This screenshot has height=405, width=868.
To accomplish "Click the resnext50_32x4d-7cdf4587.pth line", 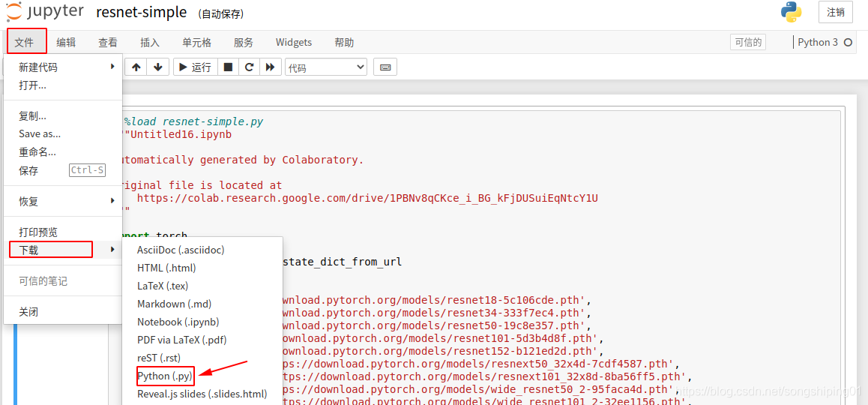I will [x=480, y=364].
